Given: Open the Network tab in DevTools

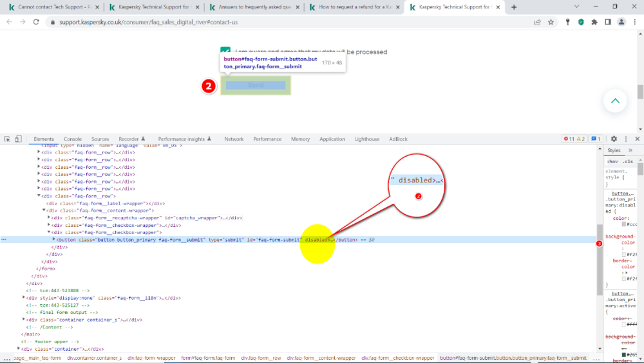Looking at the screenshot, I should click(234, 139).
